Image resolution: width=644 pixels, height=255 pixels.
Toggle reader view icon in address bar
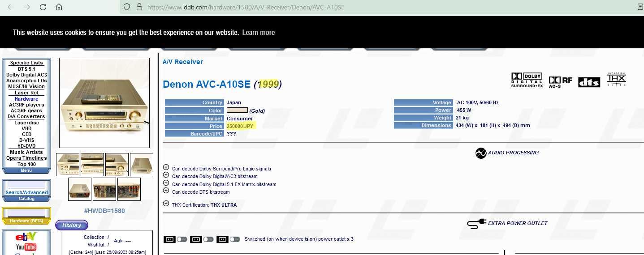(x=640, y=7)
